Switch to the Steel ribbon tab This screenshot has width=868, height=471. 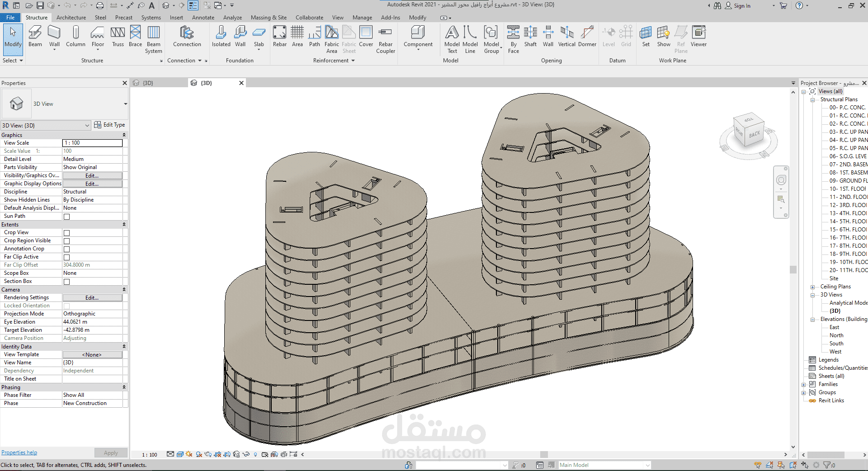100,18
